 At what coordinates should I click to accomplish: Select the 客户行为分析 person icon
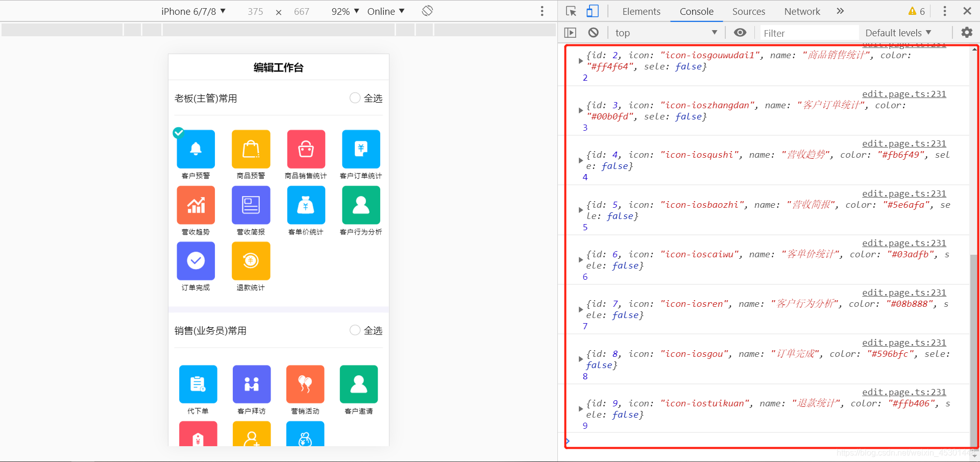click(x=361, y=205)
